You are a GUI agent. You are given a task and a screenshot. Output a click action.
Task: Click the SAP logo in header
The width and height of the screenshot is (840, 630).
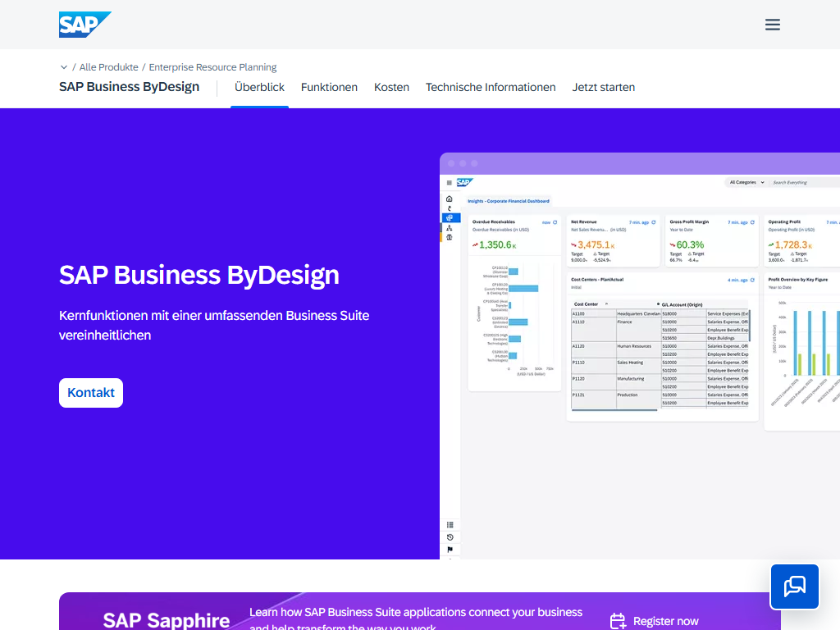coord(85,25)
